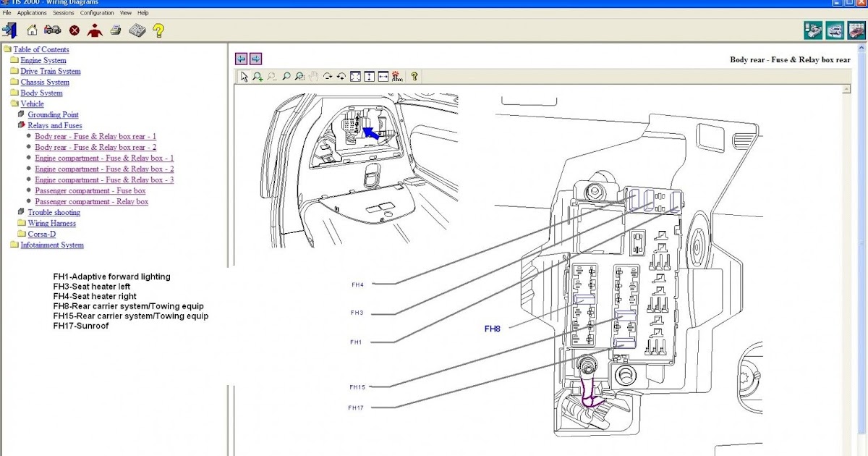The width and height of the screenshot is (868, 456).
Task: Click the zoom-to-area magnifier tool
Action: click(299, 76)
